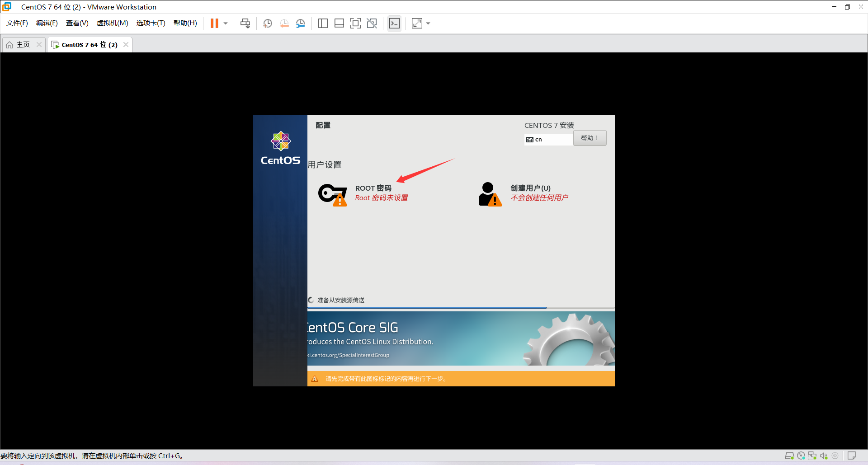Click the VMware pause virtual machine icon

(x=214, y=23)
